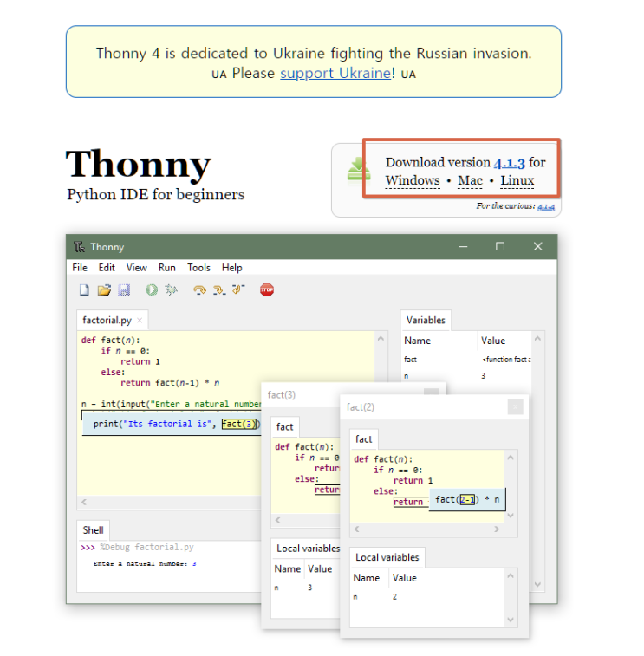Click fact(2) code scroll-left arrow

coord(356,529)
